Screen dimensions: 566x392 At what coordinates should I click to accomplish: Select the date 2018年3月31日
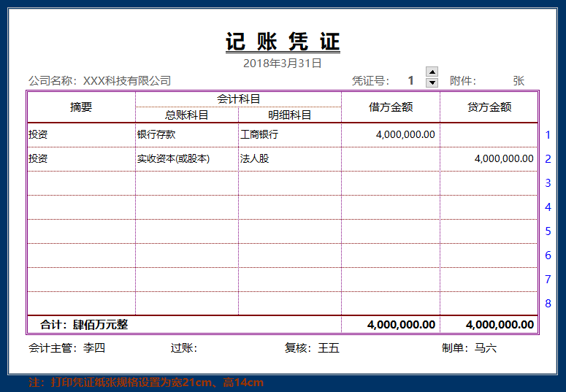coord(283,64)
